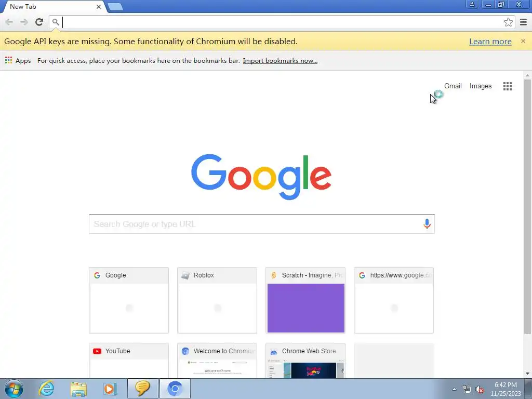Open the Apps shortcut on the bookmarks bar

[x=18, y=60]
